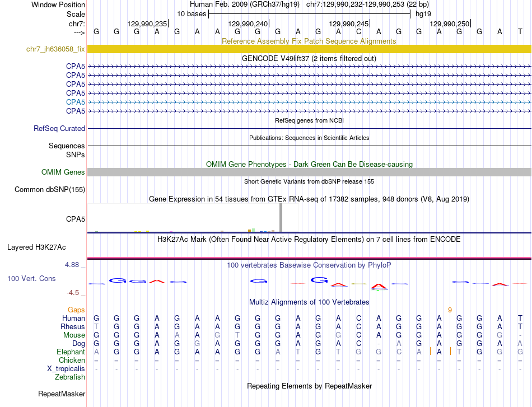This screenshot has height=407, width=532.
Task: Click the gray OMIM Genes item bar
Action: click(309, 172)
